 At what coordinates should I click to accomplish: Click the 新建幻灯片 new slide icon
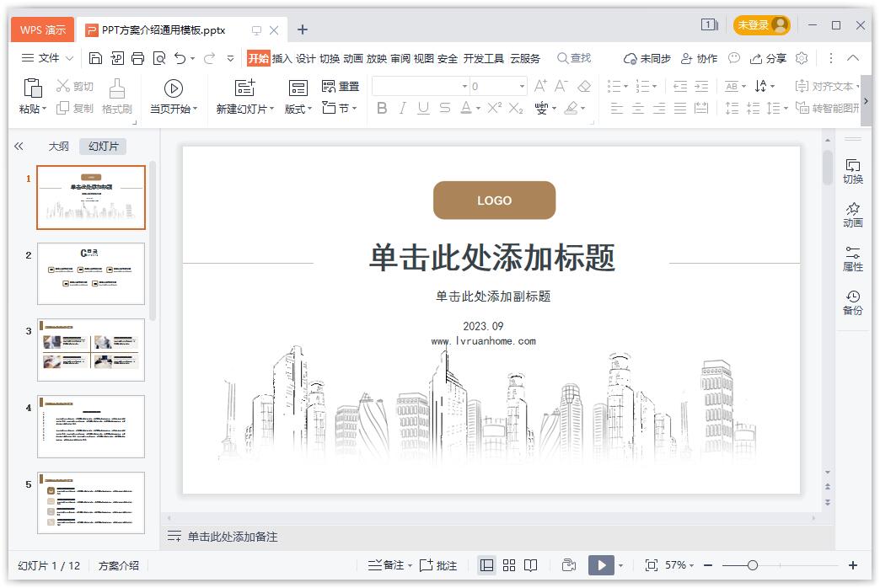pyautogui.click(x=244, y=88)
